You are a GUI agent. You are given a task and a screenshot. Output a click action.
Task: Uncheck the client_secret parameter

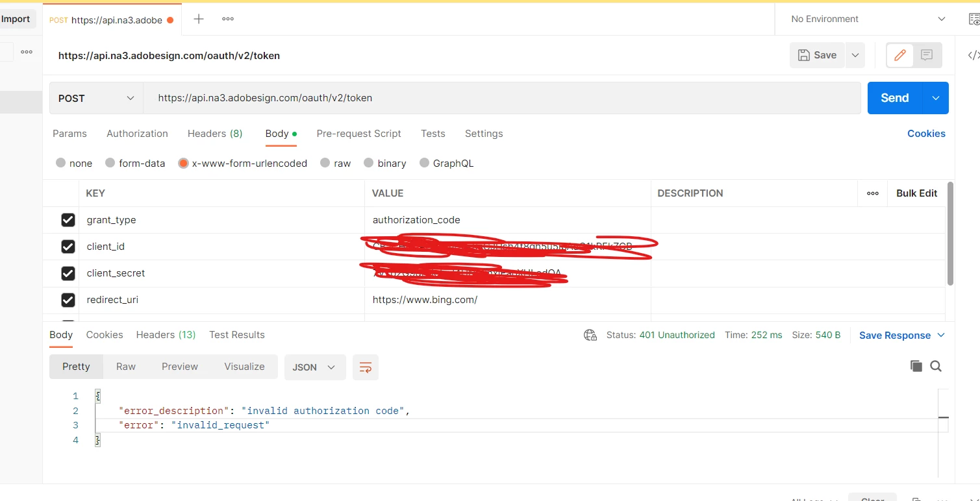(x=68, y=273)
